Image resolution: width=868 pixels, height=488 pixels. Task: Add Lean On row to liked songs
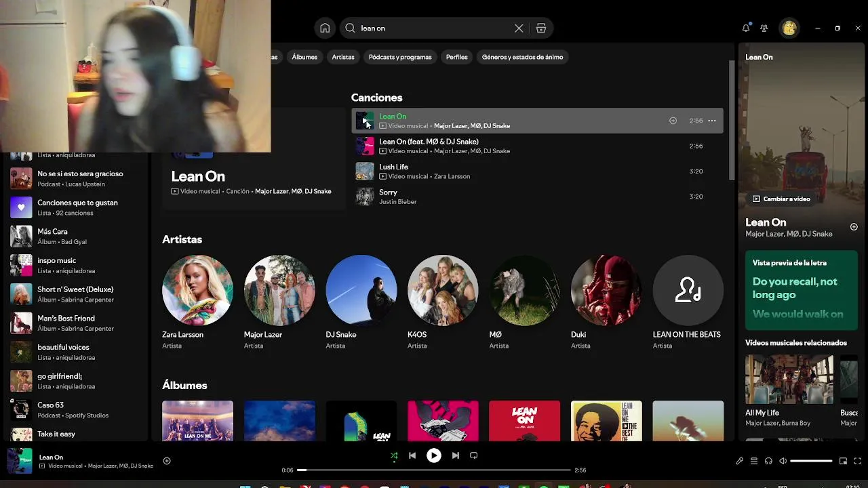tap(673, 121)
